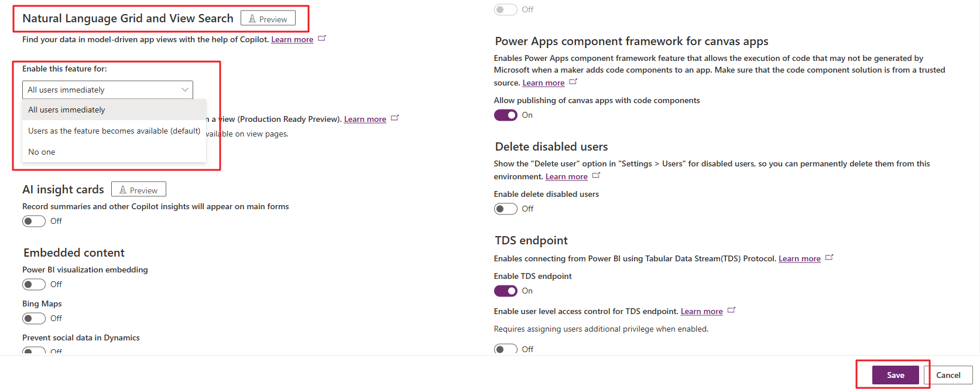Click external link icon after Production Ready Preview
The height and width of the screenshot is (392, 980).
(x=395, y=118)
